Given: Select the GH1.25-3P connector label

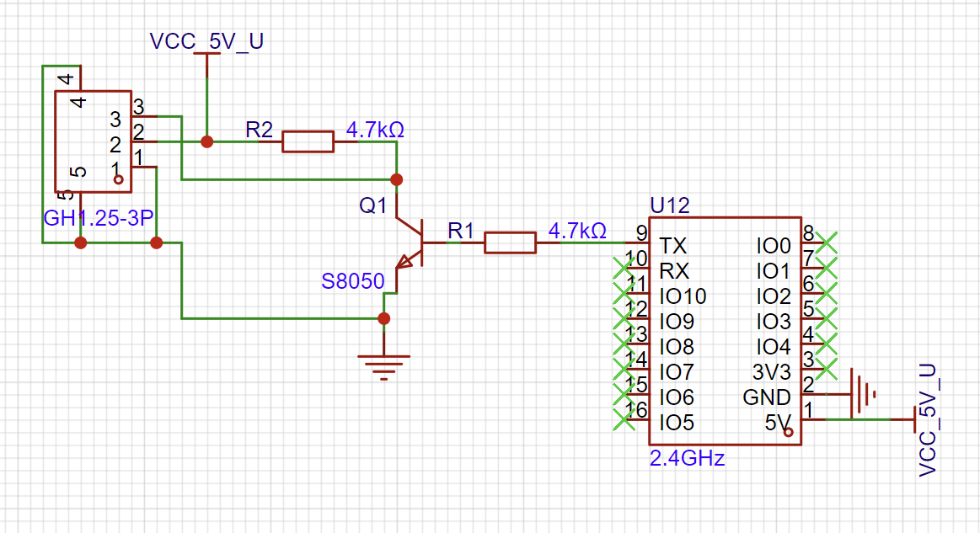Looking at the screenshot, I should (x=98, y=220).
